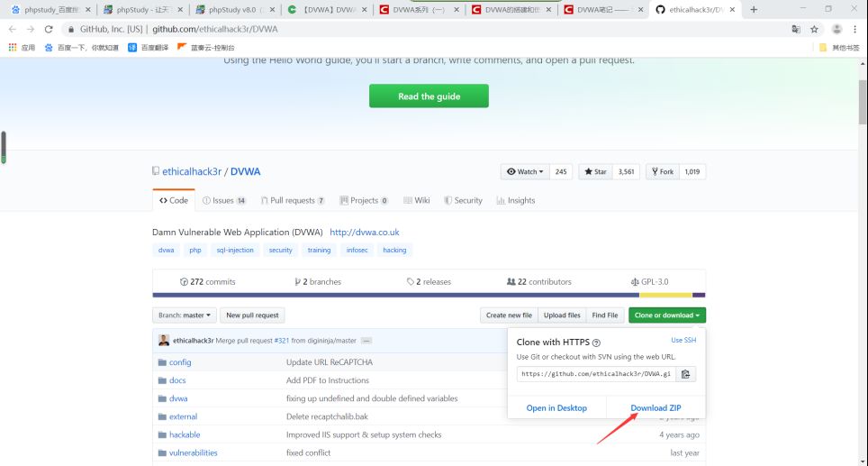
Task: Open the Baidu translate bookmark
Action: [149, 48]
